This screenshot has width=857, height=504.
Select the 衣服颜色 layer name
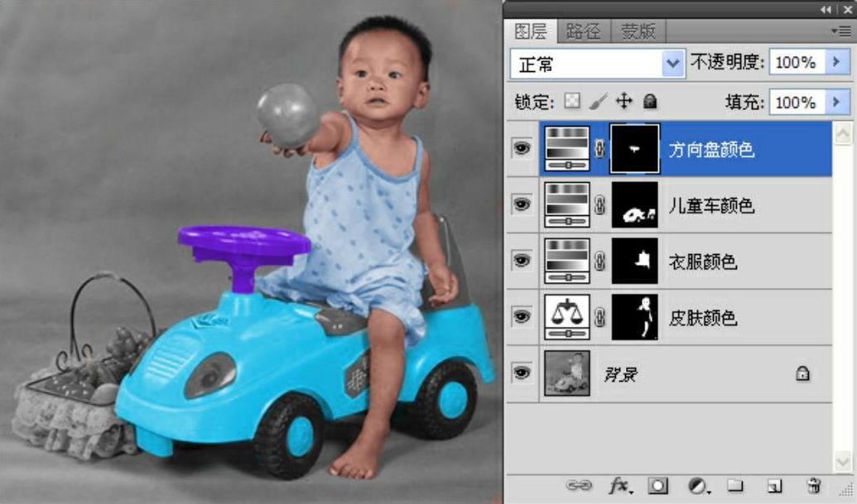coord(703,262)
